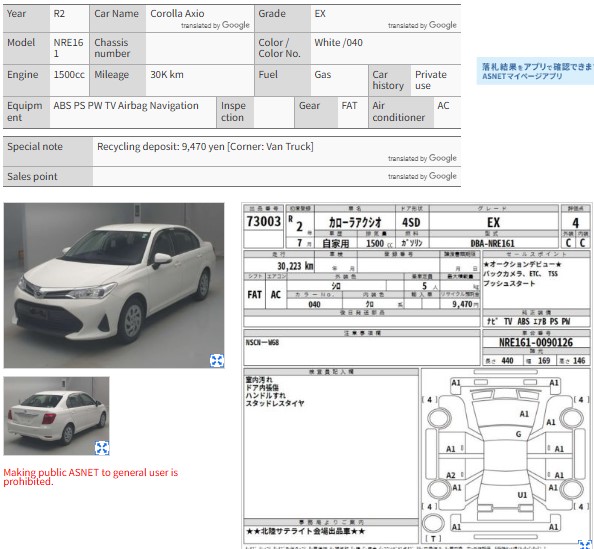This screenshot has height=549, width=594.
Task: Click 'translated by Google' in the Grade cell
Action: (422, 25)
